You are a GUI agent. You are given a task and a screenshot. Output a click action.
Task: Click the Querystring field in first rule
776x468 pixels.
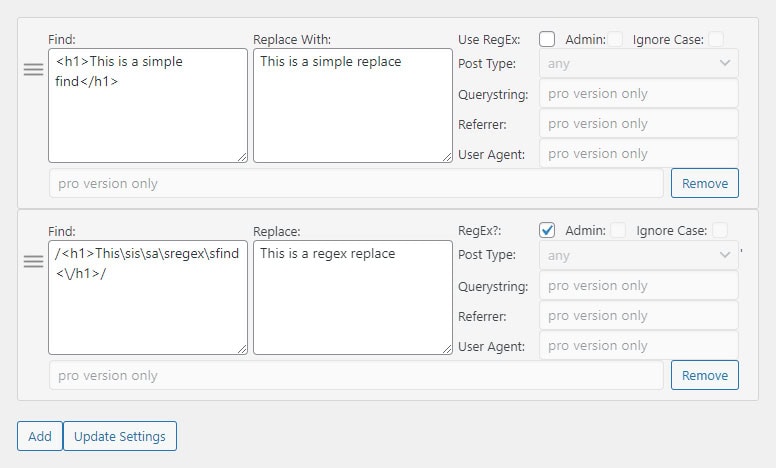tap(639, 94)
